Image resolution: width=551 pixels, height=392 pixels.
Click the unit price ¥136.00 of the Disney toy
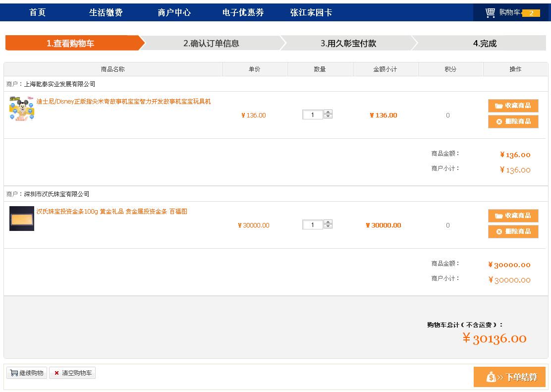point(253,115)
